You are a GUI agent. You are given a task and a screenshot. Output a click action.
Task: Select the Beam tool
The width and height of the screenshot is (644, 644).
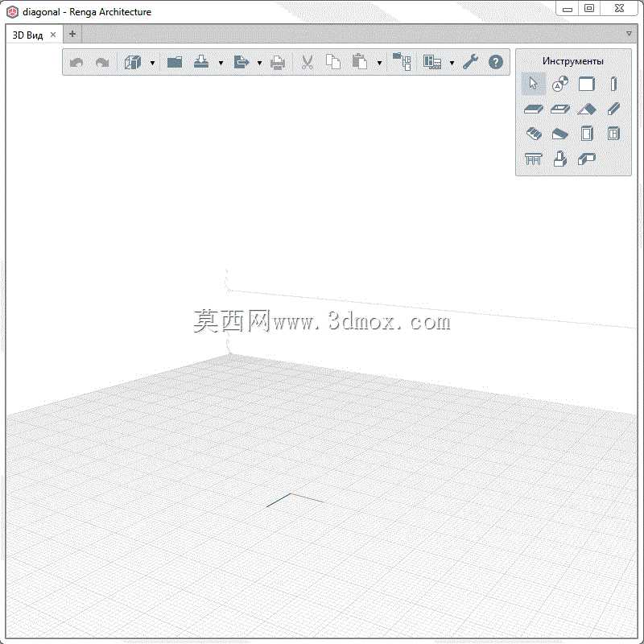point(613,109)
